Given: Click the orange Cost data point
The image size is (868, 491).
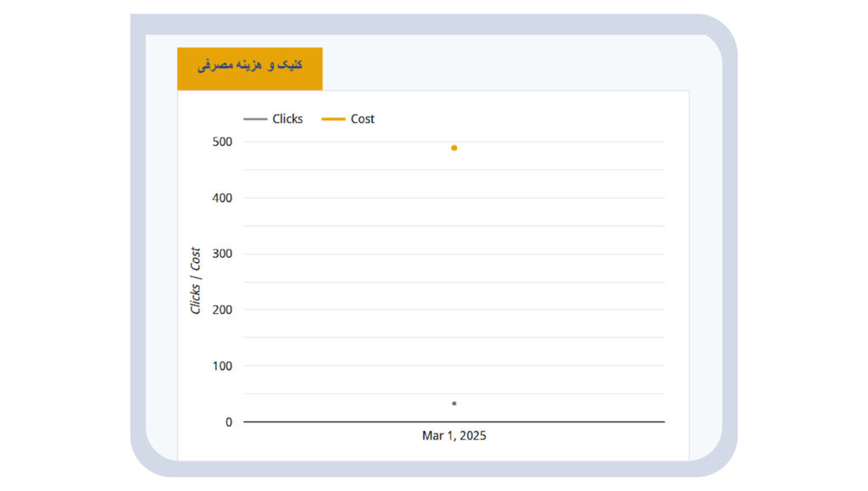Looking at the screenshot, I should pyautogui.click(x=454, y=148).
